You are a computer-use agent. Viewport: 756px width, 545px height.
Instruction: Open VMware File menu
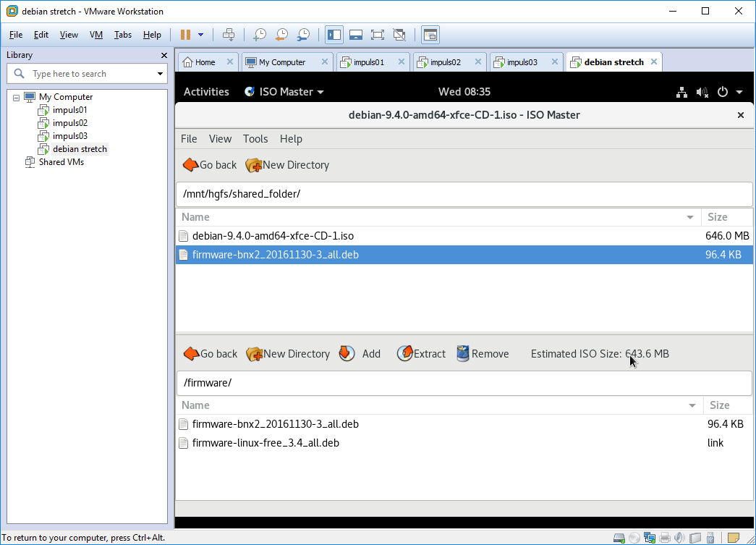click(x=16, y=35)
